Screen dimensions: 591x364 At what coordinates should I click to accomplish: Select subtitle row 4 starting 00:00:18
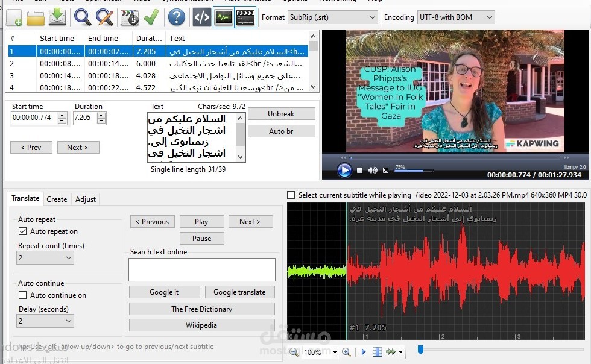point(158,87)
